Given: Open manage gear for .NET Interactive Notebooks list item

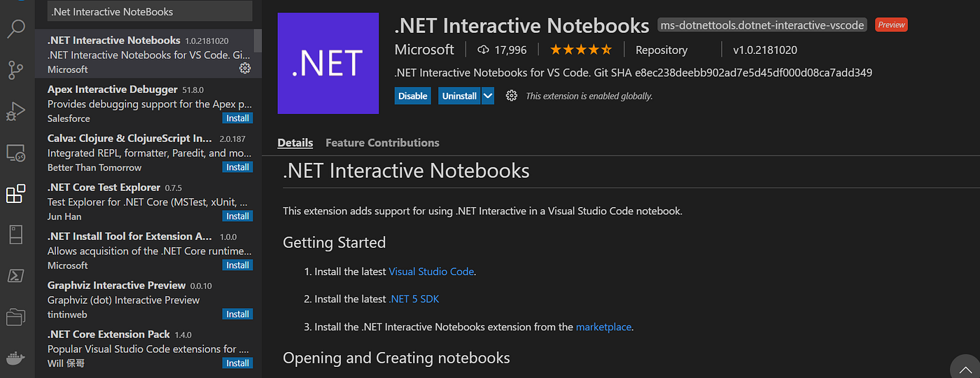Looking at the screenshot, I should tap(245, 68).
